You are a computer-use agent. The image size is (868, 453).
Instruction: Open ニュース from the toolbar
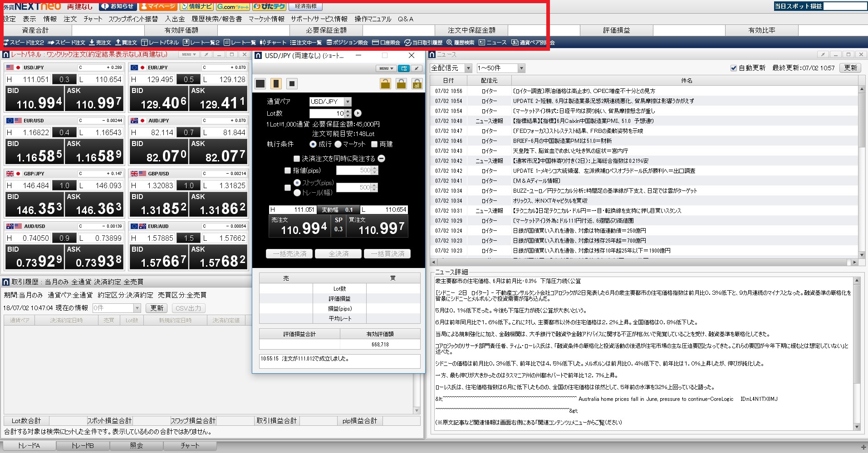(x=493, y=43)
